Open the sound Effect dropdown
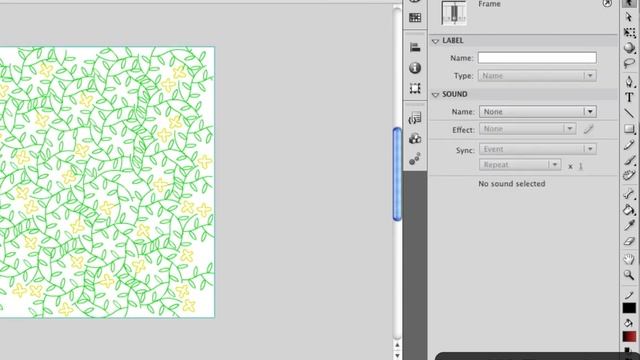 click(527, 129)
